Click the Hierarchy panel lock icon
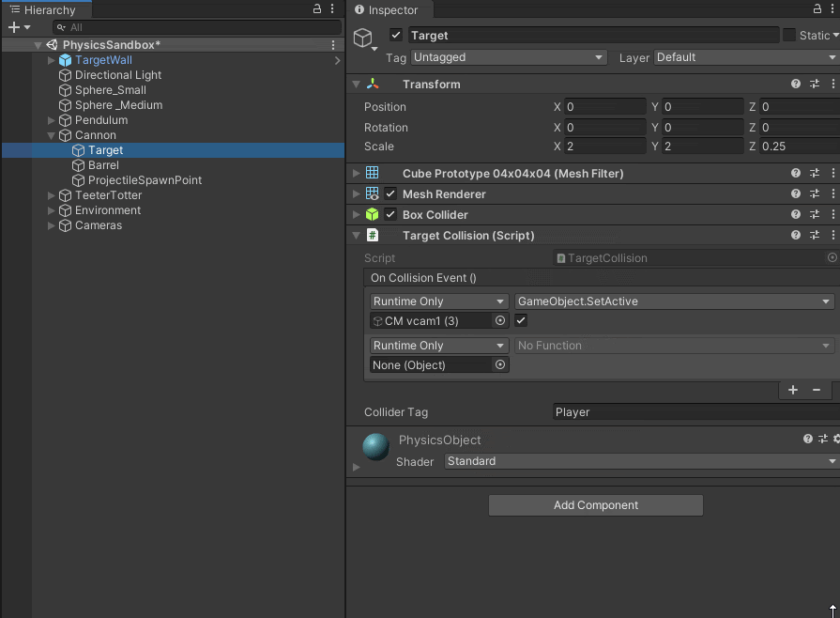The width and height of the screenshot is (840, 618). [317, 9]
